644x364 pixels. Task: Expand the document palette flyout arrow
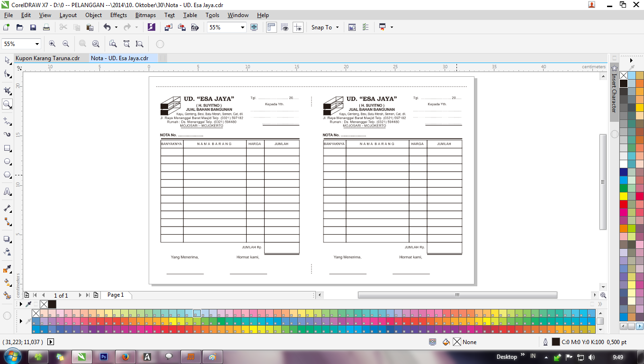point(20,304)
